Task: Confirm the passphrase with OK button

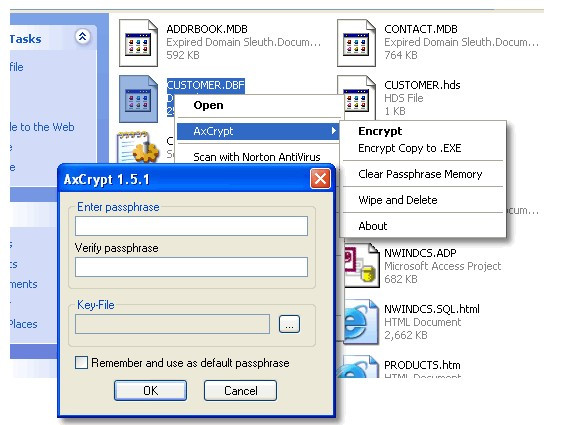Action: tap(150, 390)
